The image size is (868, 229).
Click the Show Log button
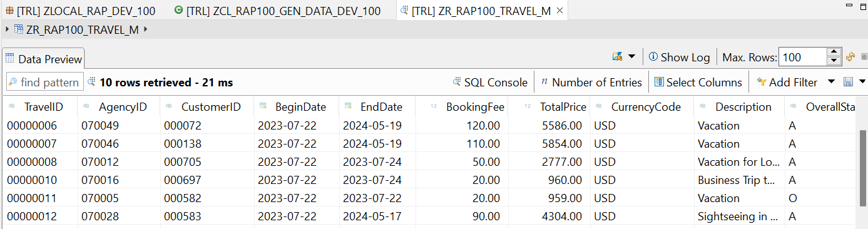point(680,57)
